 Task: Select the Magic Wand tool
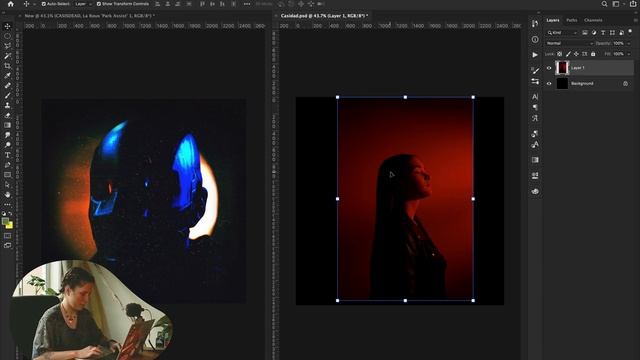coord(7,56)
